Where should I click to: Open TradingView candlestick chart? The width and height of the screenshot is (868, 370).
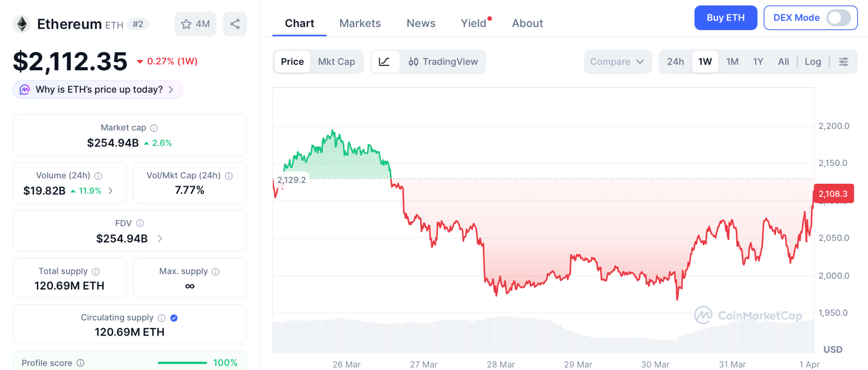tap(443, 62)
